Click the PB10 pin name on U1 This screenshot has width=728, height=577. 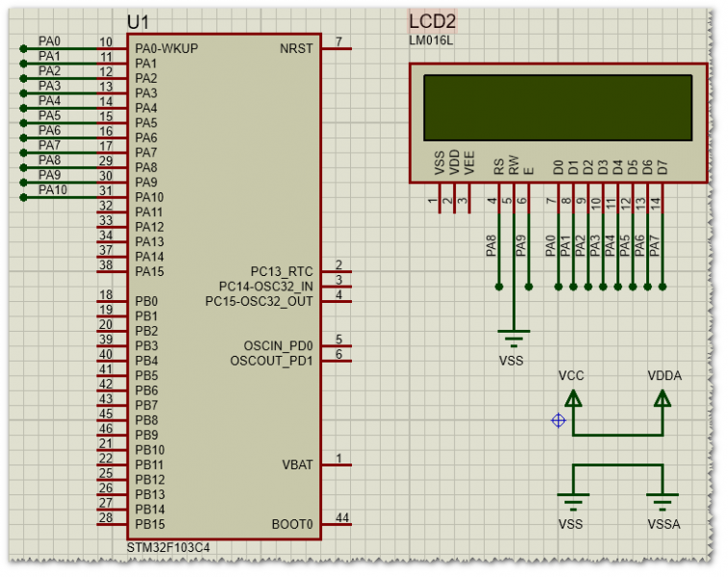(x=150, y=450)
